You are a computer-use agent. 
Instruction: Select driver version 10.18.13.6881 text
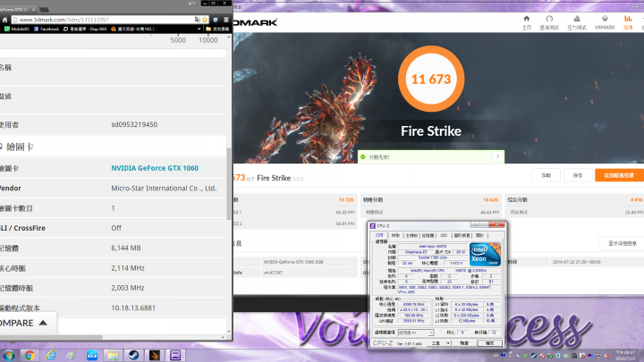point(133,307)
